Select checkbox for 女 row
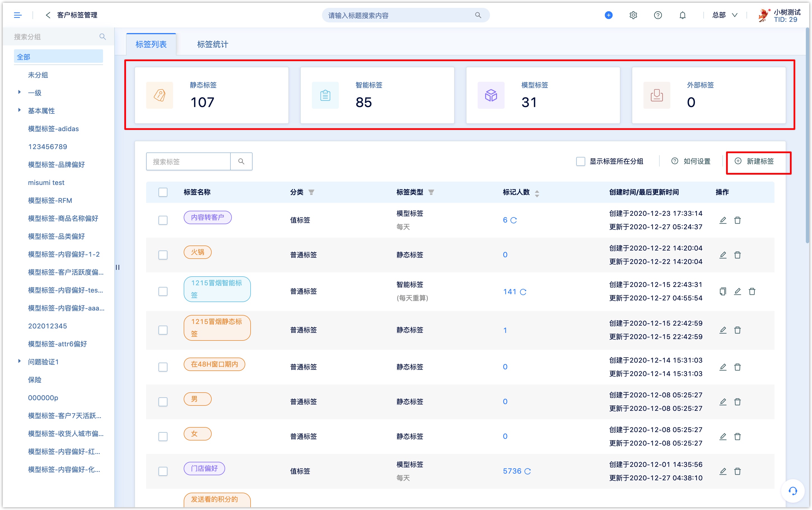812x510 pixels. click(163, 437)
